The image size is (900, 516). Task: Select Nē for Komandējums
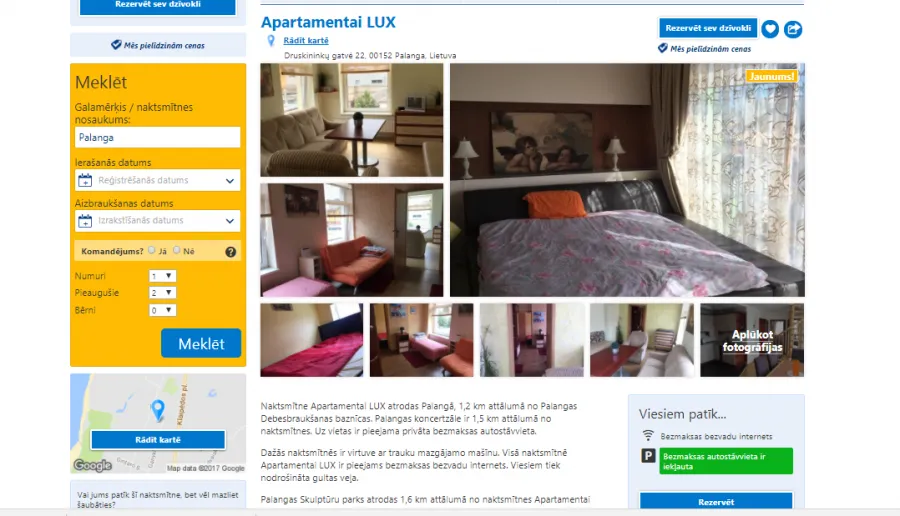pos(177,250)
